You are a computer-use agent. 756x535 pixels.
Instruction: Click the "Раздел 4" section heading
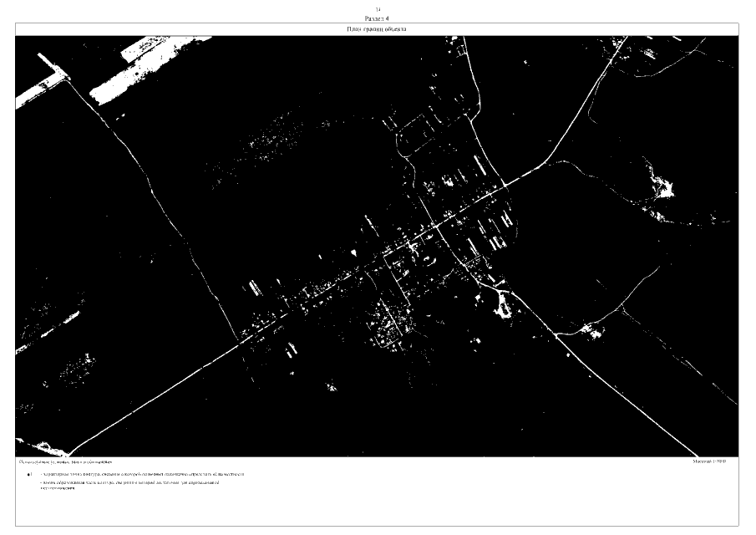pyautogui.click(x=378, y=18)
